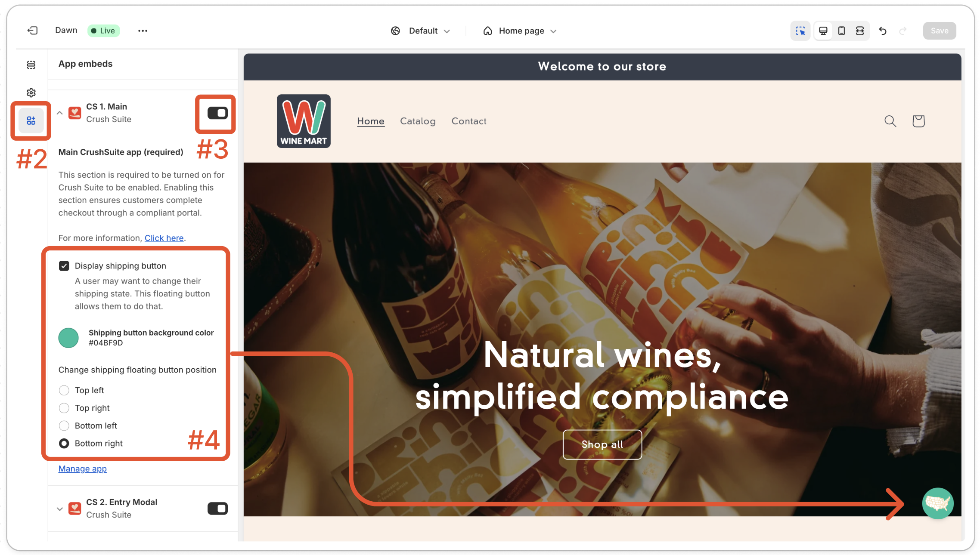
Task: Activate the inspector selection tool icon
Action: (800, 31)
